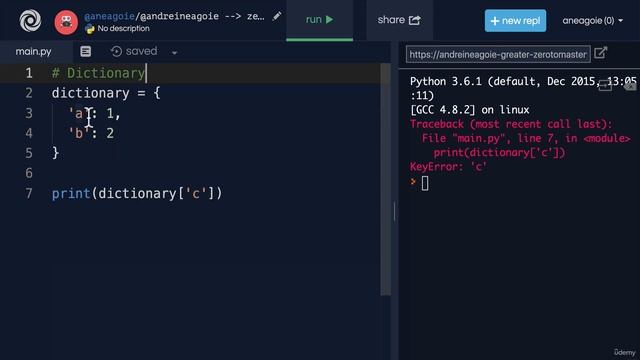640x360 pixels.
Task: Click '[GCC 4.8.2] on linux' text
Action: click(469, 110)
